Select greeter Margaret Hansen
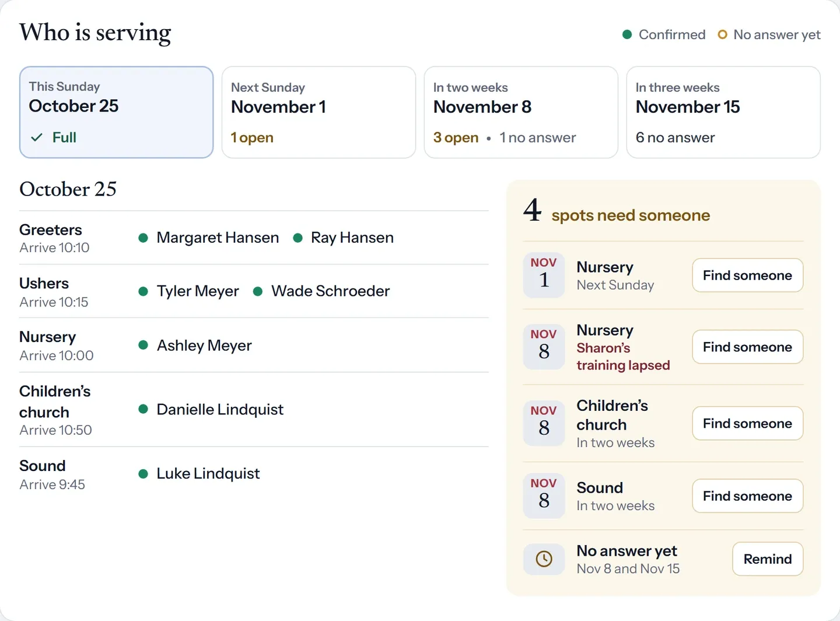 pyautogui.click(x=218, y=238)
